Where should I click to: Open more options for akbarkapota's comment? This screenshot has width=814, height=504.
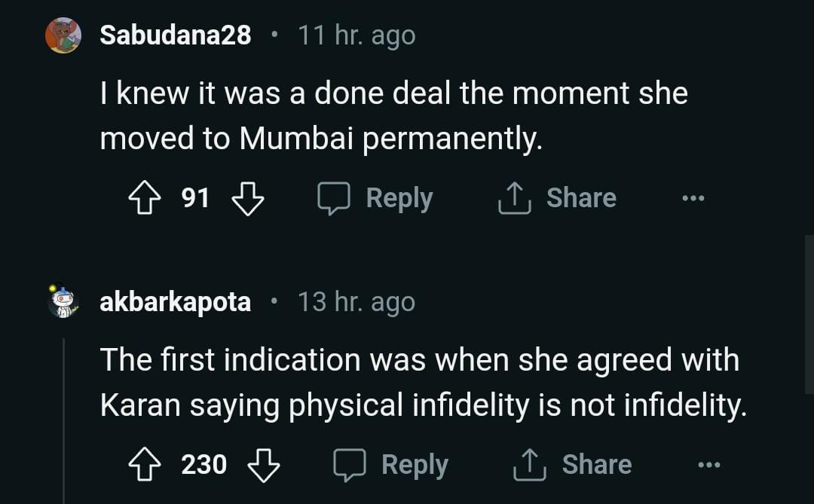coord(708,465)
